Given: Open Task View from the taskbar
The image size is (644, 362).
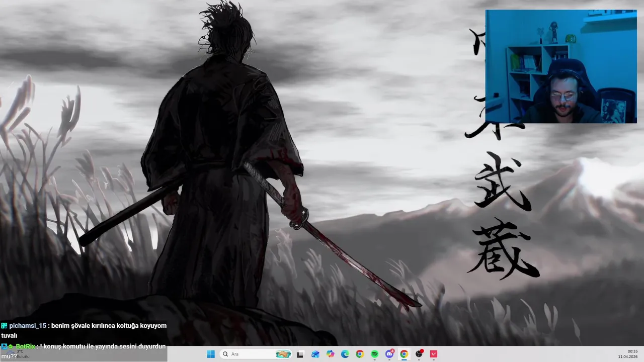Looking at the screenshot, I should tap(300, 354).
